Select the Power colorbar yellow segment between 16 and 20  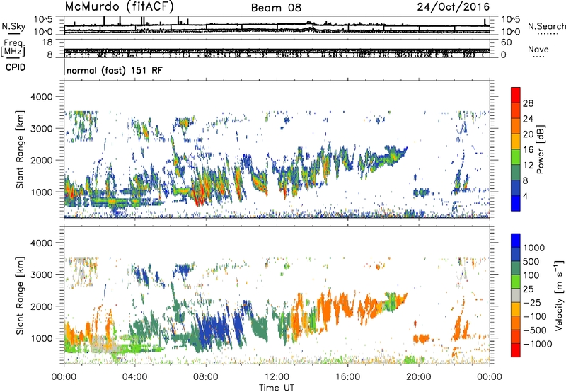(516, 142)
